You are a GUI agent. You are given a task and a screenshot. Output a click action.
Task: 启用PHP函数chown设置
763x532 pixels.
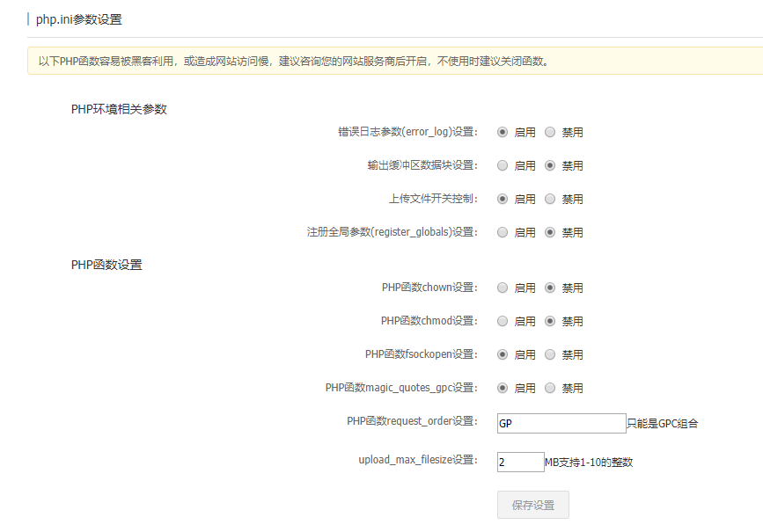[x=503, y=288]
